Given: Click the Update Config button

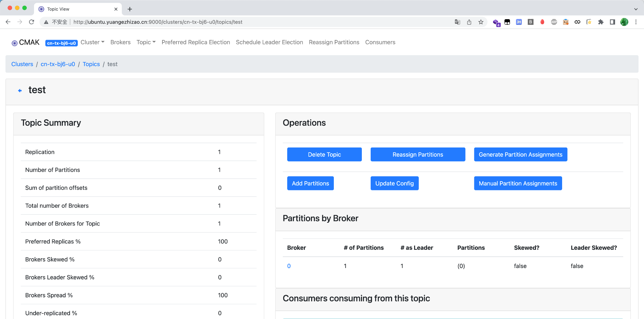Looking at the screenshot, I should tap(395, 183).
